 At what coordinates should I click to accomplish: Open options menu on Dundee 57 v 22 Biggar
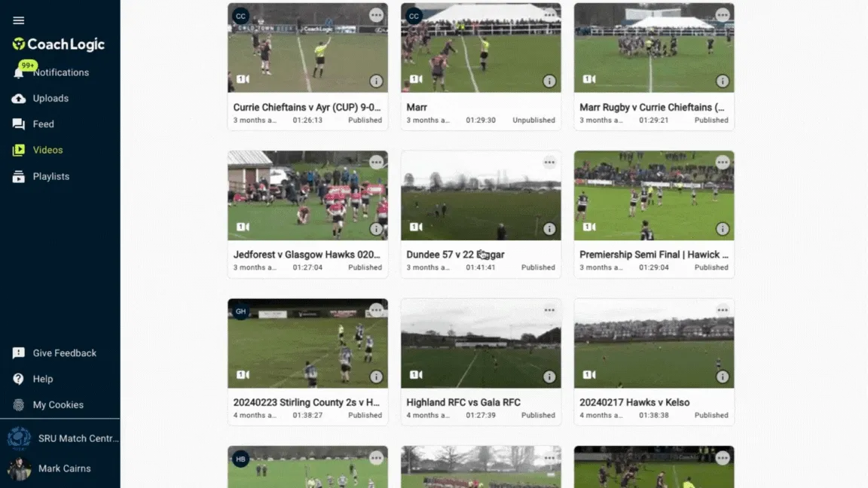pyautogui.click(x=549, y=163)
